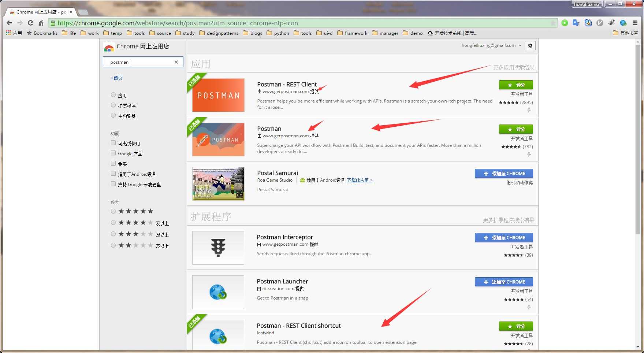The image size is (644, 353).
Task: Add Postman Interceptor to Chrome
Action: tap(504, 238)
